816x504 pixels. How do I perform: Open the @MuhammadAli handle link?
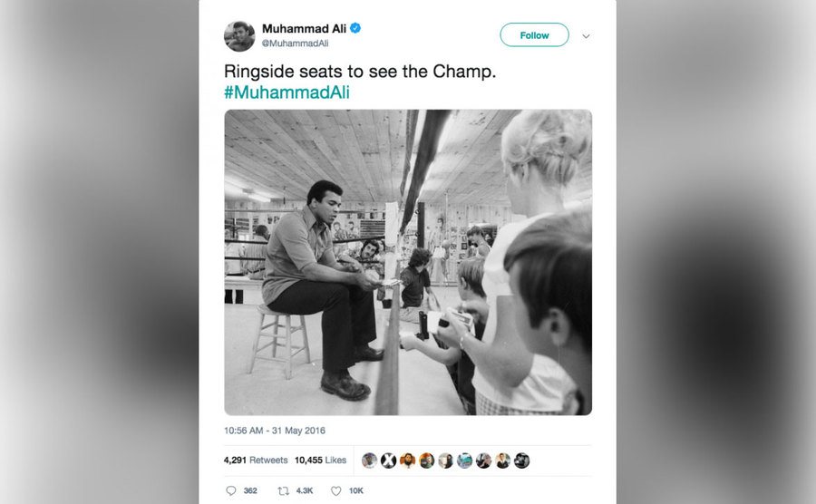point(295,44)
